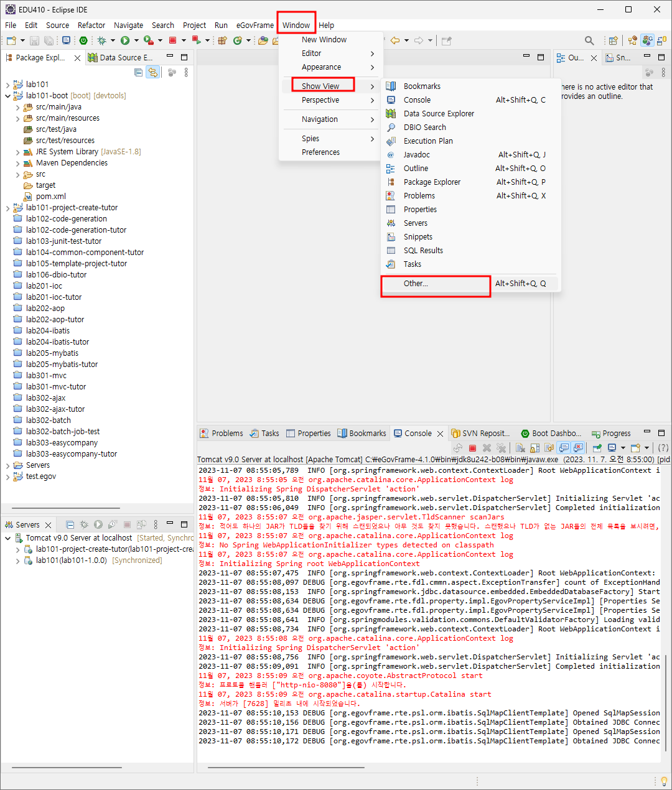Screen dimensions: 672x790
Task: Click the Back navigation arrow icon
Action: pos(395,40)
